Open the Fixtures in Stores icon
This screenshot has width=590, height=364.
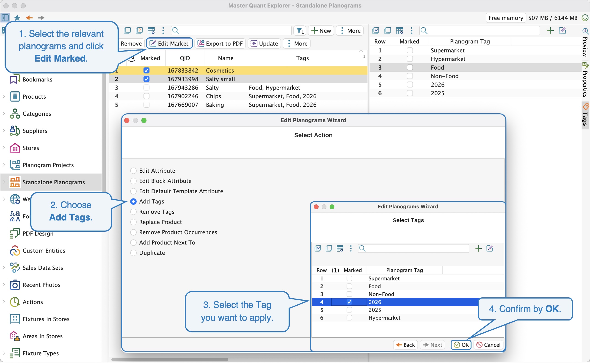(x=15, y=319)
